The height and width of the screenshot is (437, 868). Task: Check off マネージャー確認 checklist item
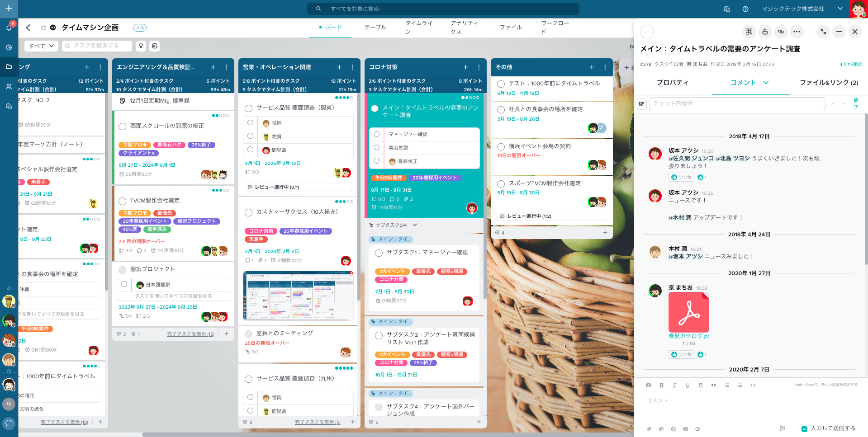click(x=376, y=134)
